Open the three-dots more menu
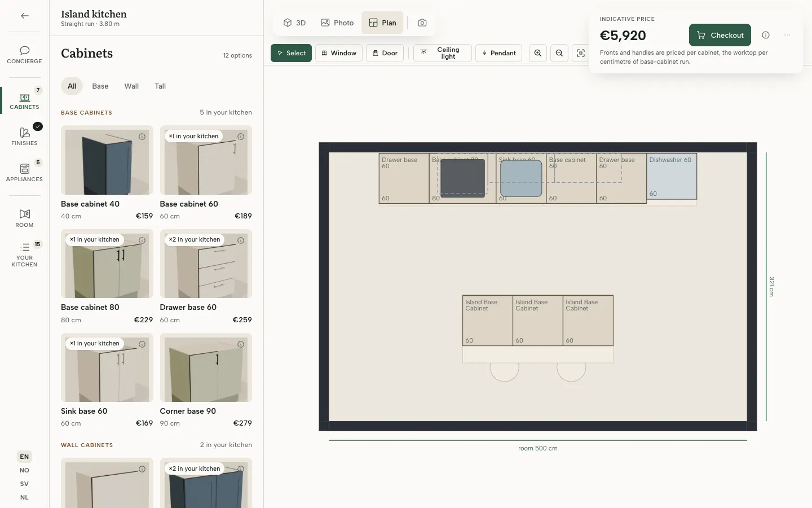Viewport: 812px width, 508px height. click(787, 35)
